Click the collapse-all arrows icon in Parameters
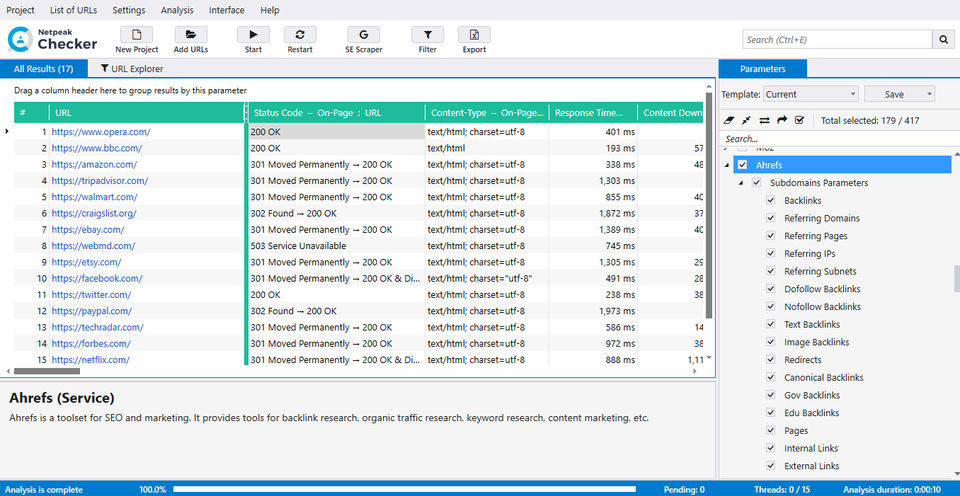The height and width of the screenshot is (496, 960). [x=745, y=121]
